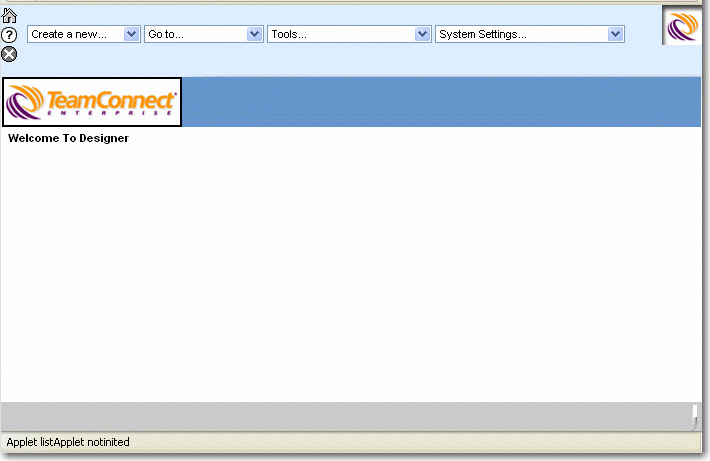Open the "Tools..." dropdown menu
Screen dimensions: 710x461
[x=349, y=34]
